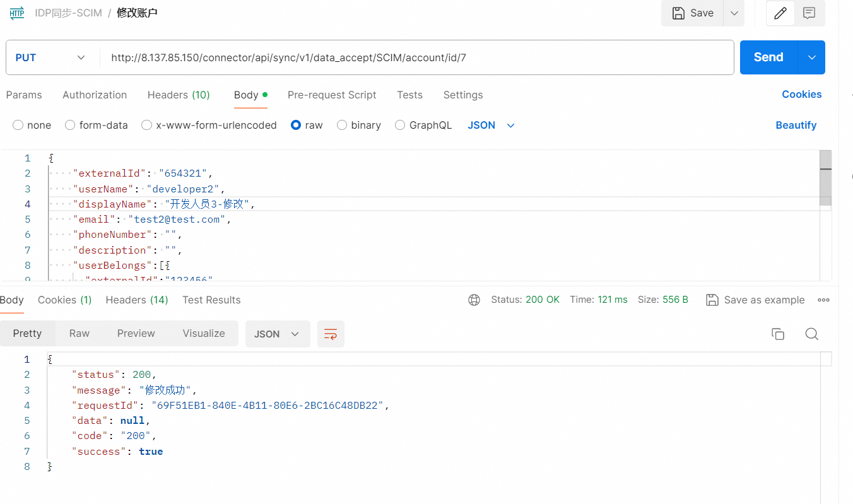Click the Save floppy disk icon
This screenshot has width=853, height=504.
point(678,13)
